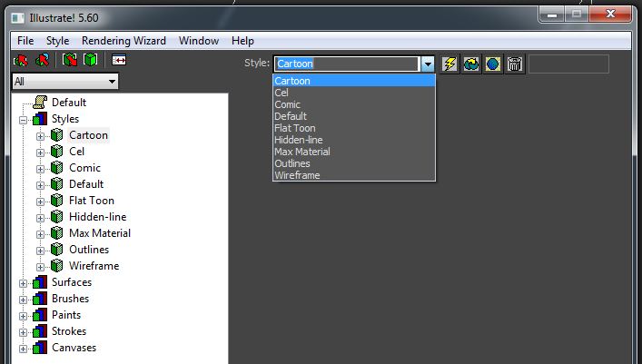Expand the Brushes tree node
This screenshot has width=642, height=364.
(x=24, y=300)
